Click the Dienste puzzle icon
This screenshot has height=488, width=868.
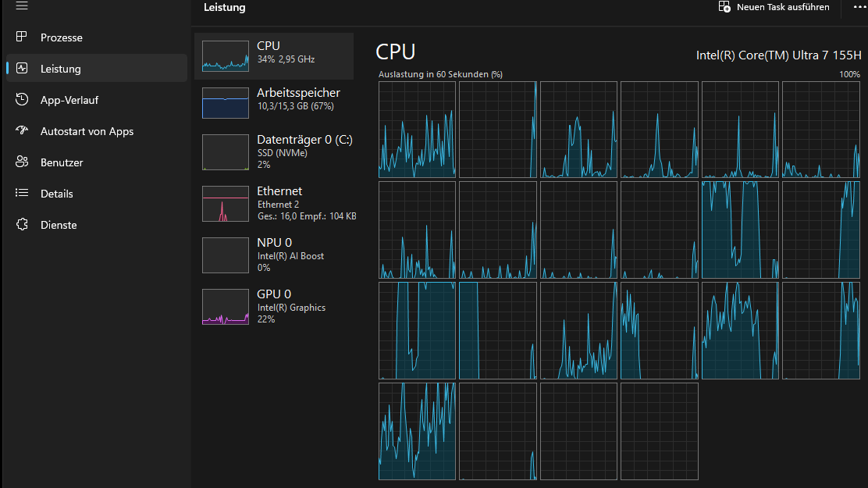(22, 224)
